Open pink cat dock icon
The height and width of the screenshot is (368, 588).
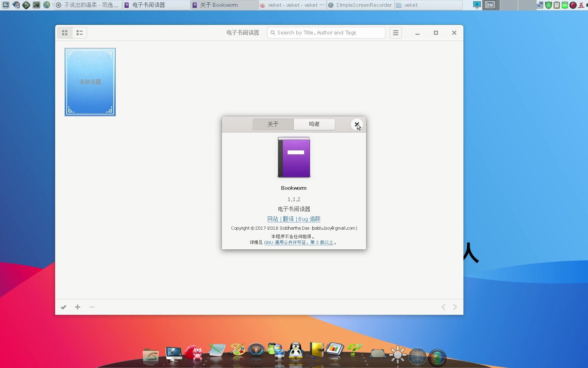(194, 353)
